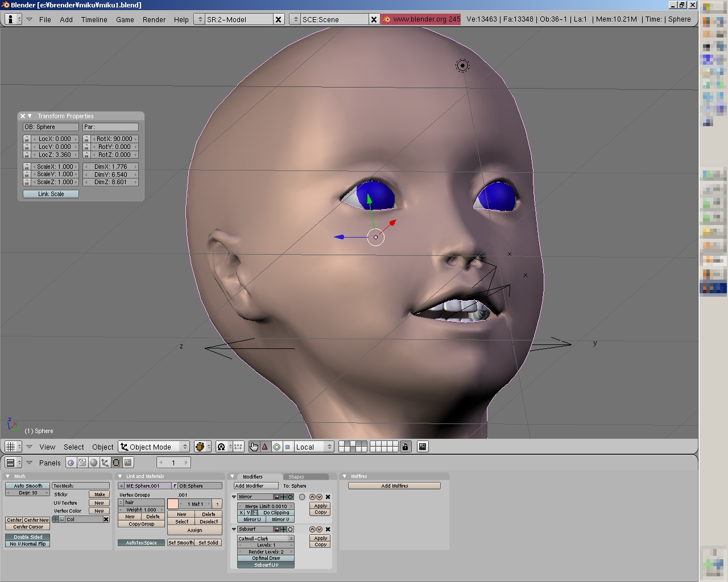Toggle the move object centers only icon

coord(238,447)
